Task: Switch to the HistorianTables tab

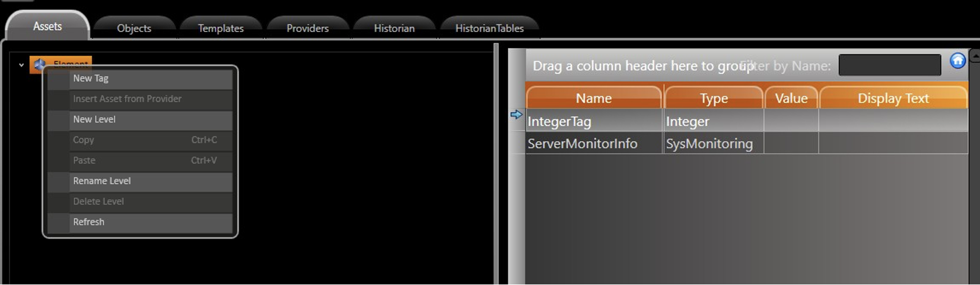Action: click(489, 28)
